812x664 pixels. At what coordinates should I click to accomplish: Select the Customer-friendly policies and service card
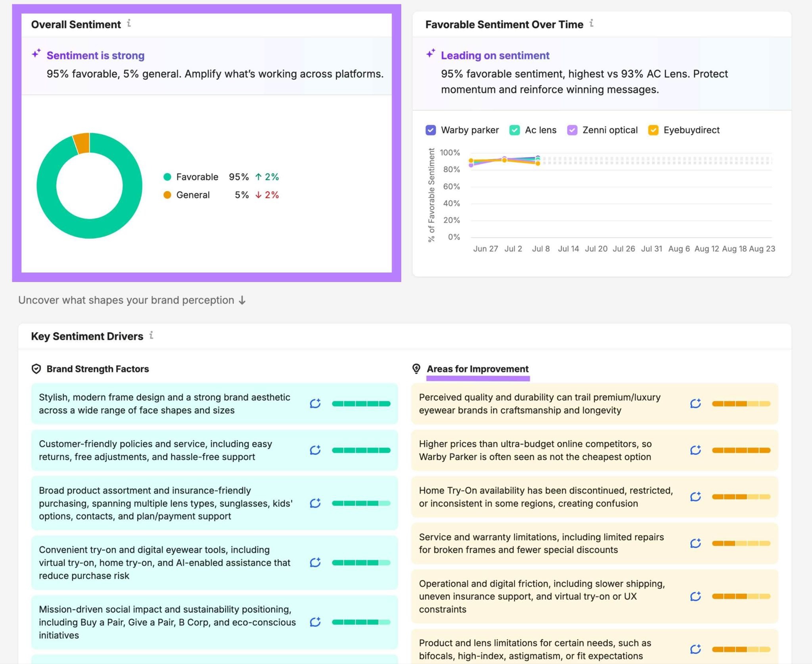click(214, 450)
